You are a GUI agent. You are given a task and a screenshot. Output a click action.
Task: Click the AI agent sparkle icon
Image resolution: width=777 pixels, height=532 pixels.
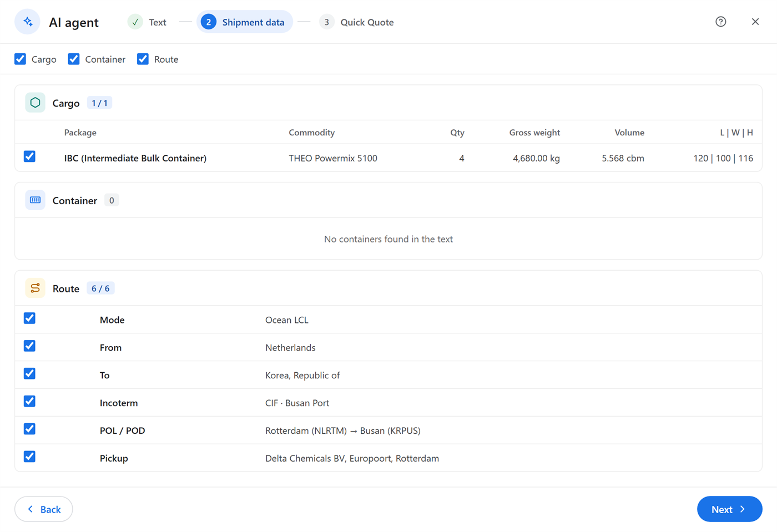point(27,22)
